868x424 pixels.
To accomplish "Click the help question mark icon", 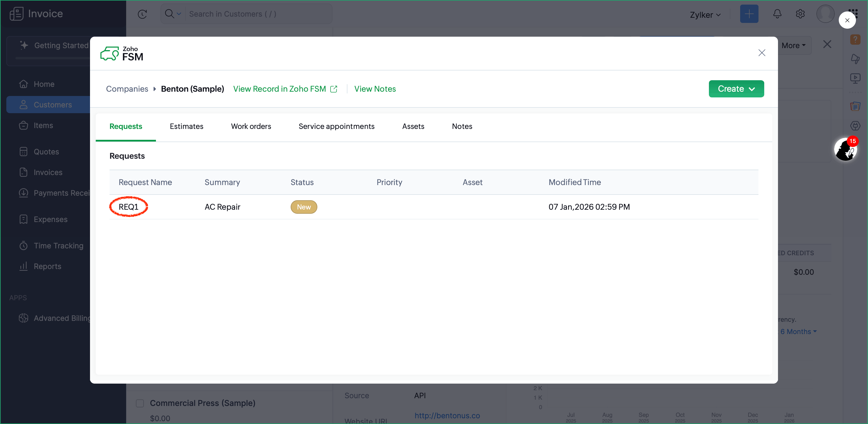I will [x=855, y=40].
